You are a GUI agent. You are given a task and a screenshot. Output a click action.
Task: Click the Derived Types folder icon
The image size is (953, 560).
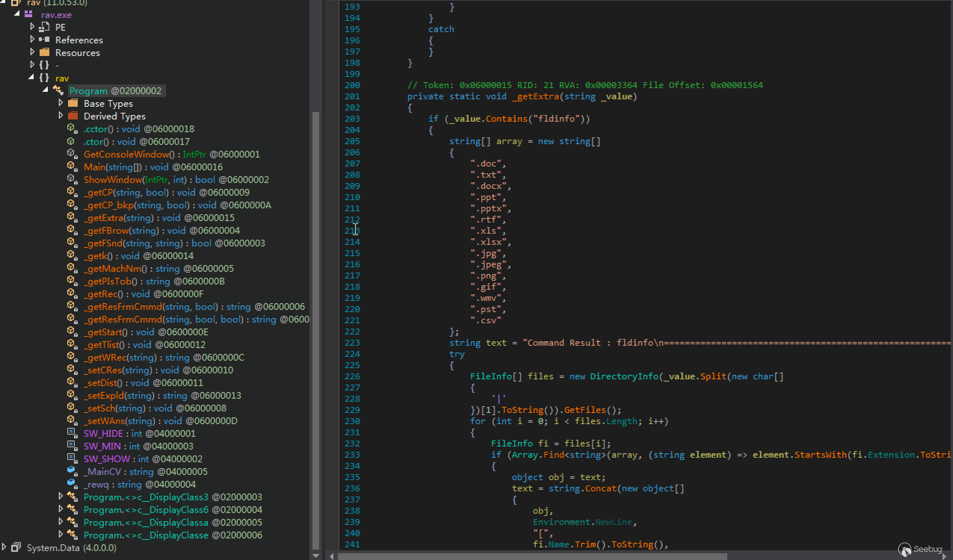(x=73, y=116)
